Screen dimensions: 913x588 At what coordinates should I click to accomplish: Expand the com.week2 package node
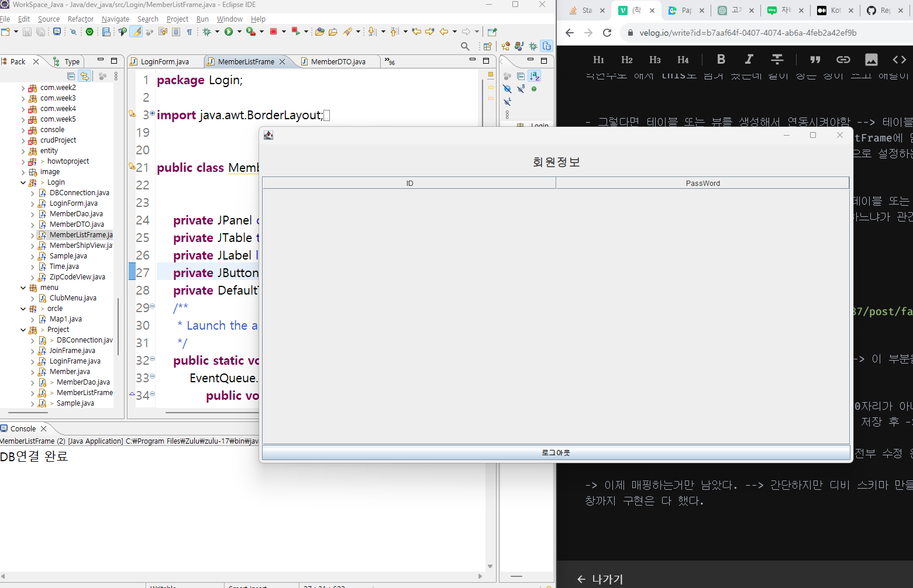tap(23, 88)
